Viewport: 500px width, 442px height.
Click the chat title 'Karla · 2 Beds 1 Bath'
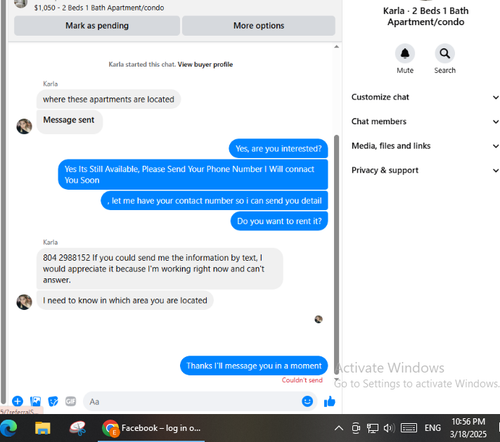[x=426, y=16]
